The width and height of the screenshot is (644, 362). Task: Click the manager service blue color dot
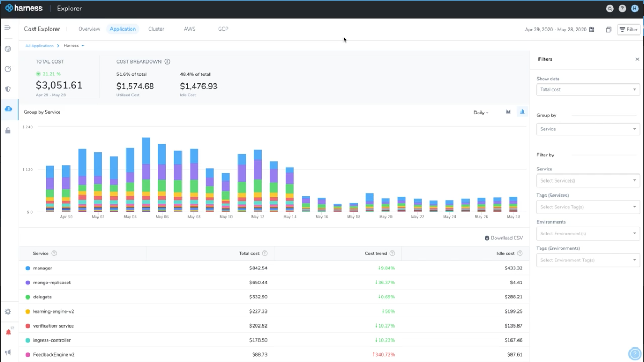[x=28, y=268]
